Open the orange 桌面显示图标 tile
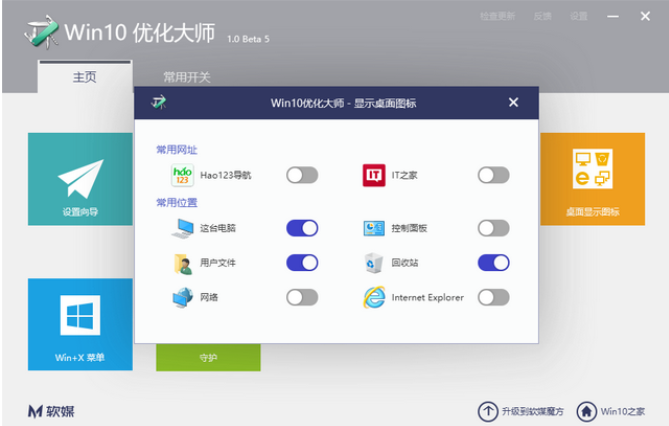The width and height of the screenshot is (669, 426). point(593,180)
